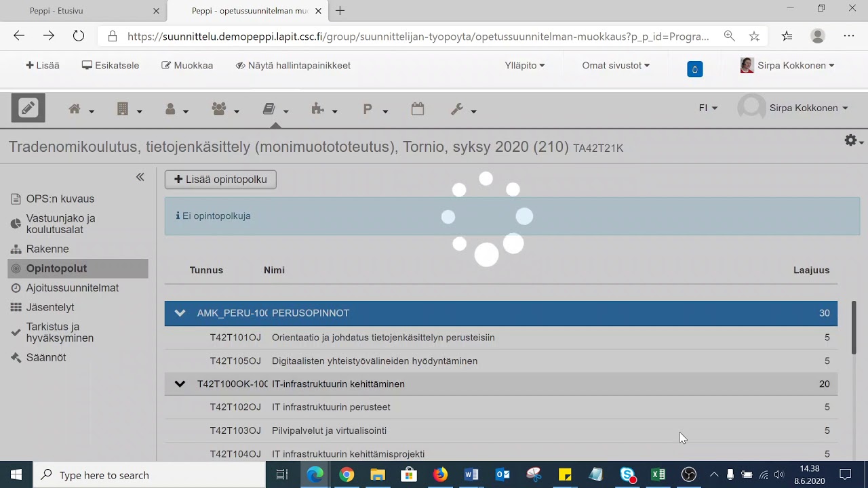Open the Edge icon in taskbar

tap(315, 474)
